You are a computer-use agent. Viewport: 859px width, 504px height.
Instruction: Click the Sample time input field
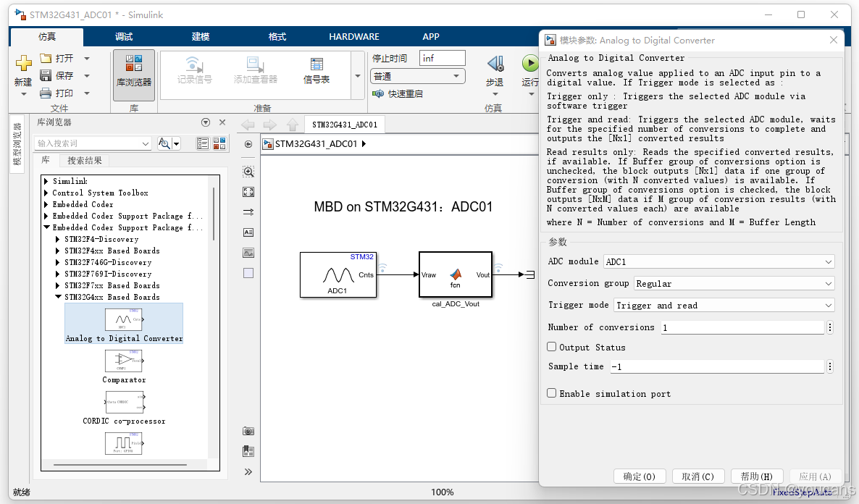pos(717,366)
